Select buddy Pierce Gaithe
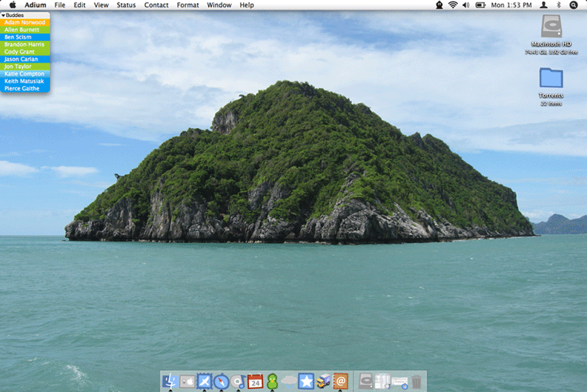The height and width of the screenshot is (392, 587). pyautogui.click(x=25, y=88)
